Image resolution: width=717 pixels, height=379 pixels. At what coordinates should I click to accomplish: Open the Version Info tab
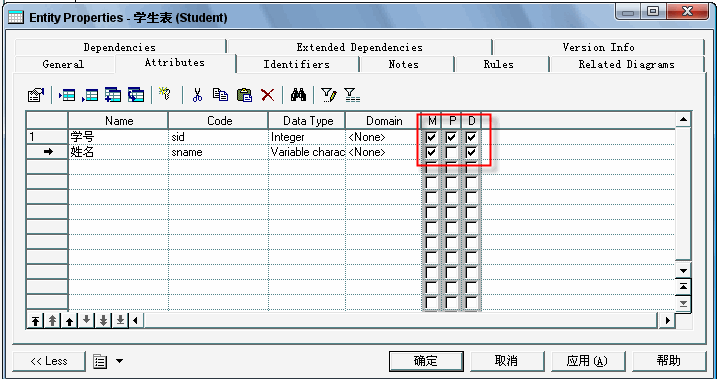(x=598, y=47)
